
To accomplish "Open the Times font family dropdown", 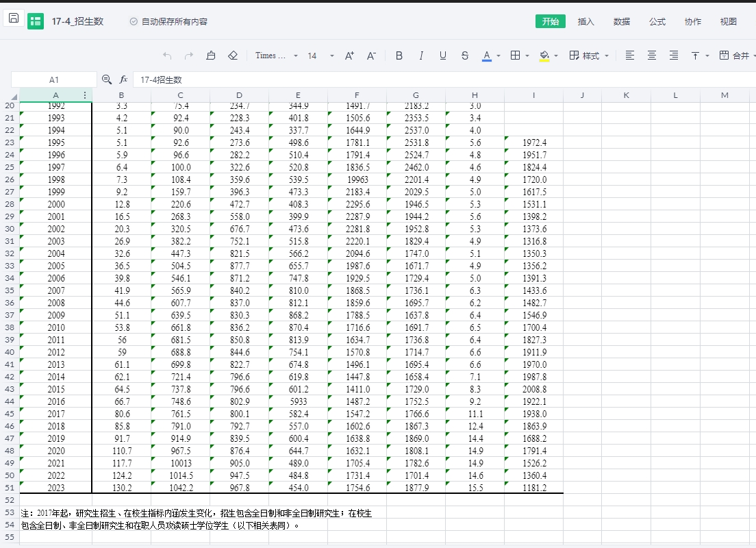I will pos(277,55).
